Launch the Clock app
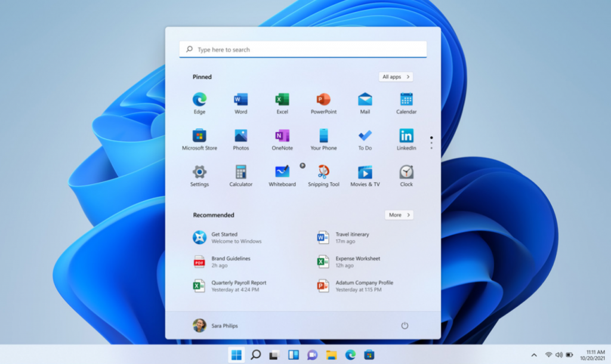The image size is (611, 364). 406,176
